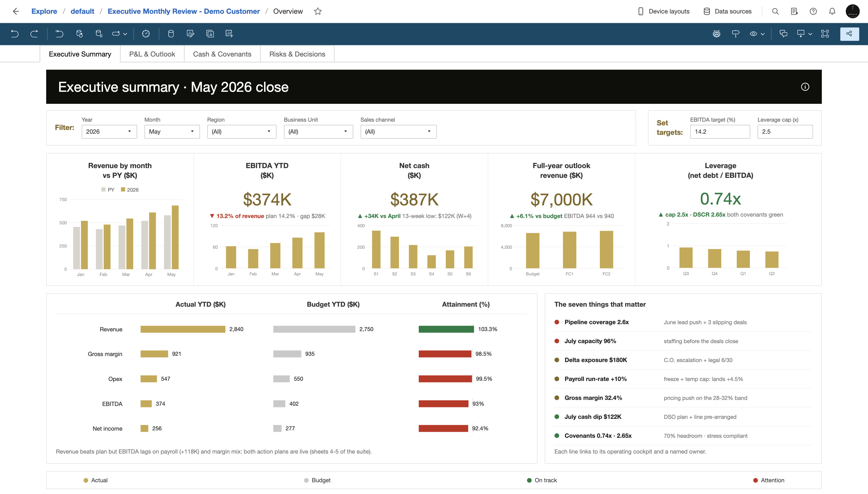Open the Region filter dropdown
Viewport: 868px width, 494px height.
click(242, 132)
